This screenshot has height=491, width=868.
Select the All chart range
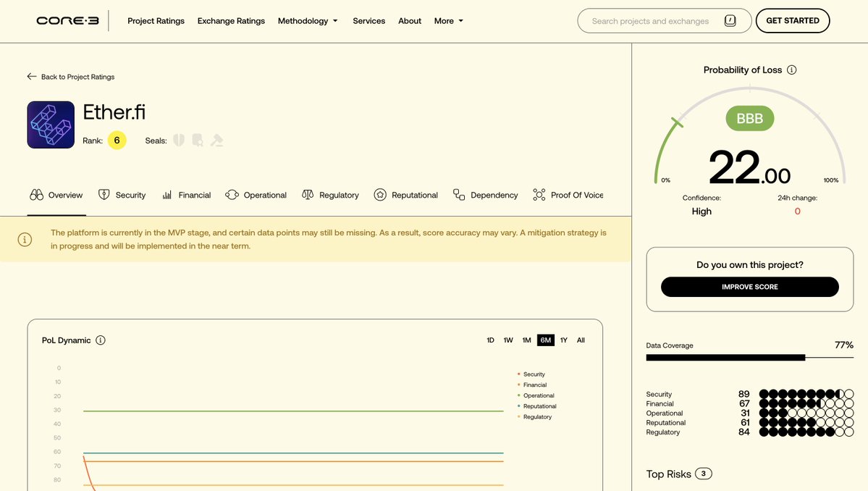[x=581, y=340]
